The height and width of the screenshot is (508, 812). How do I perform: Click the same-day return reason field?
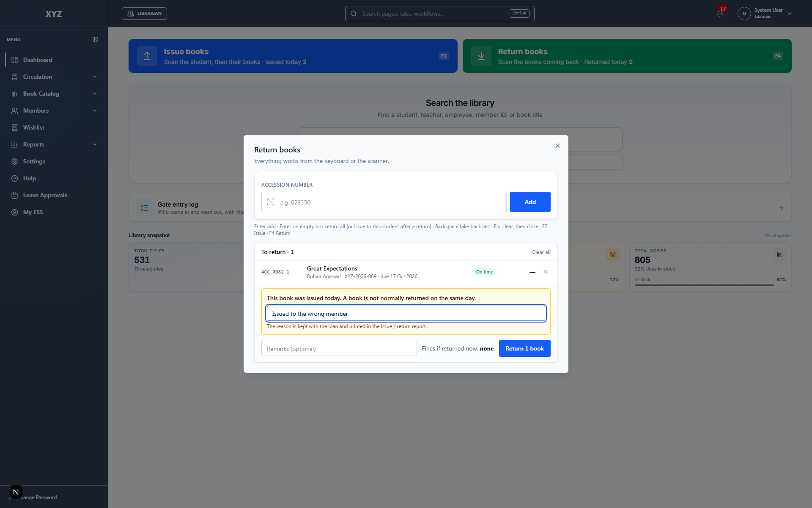(x=406, y=314)
